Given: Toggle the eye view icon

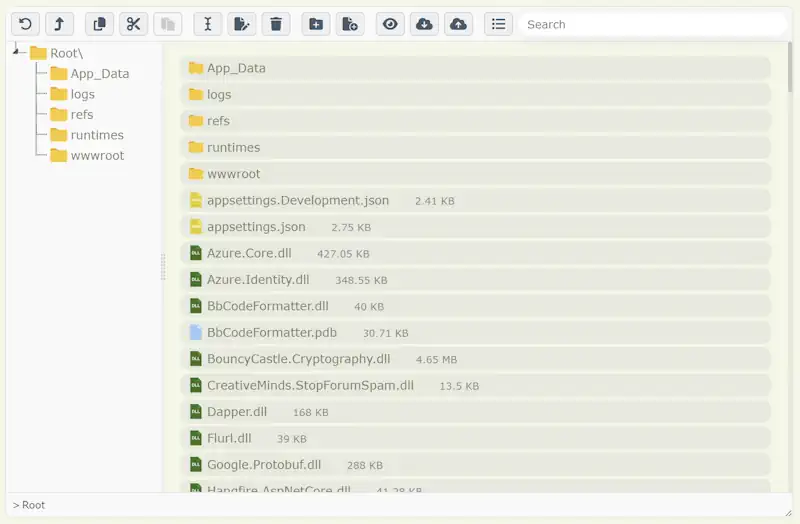Looking at the screenshot, I should pyautogui.click(x=390, y=24).
